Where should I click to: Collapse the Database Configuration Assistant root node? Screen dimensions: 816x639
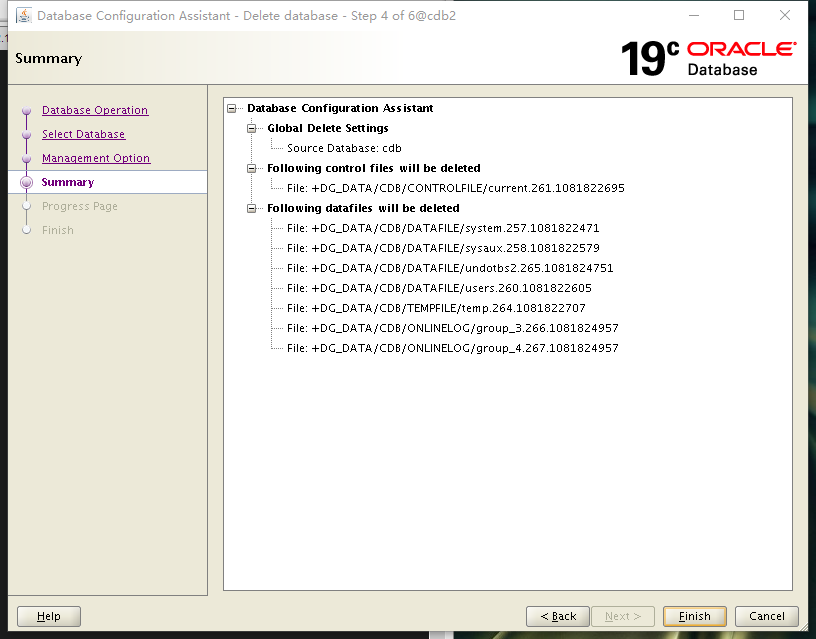[232, 108]
